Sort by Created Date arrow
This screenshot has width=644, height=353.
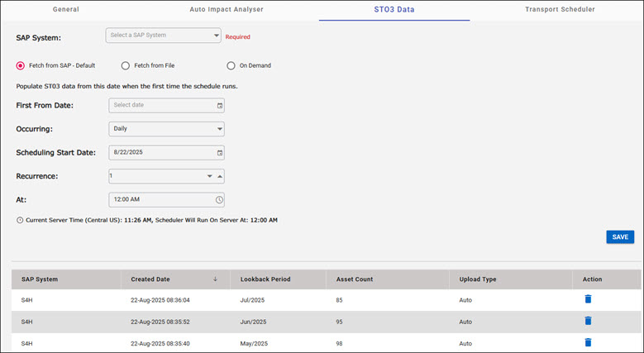tap(215, 279)
